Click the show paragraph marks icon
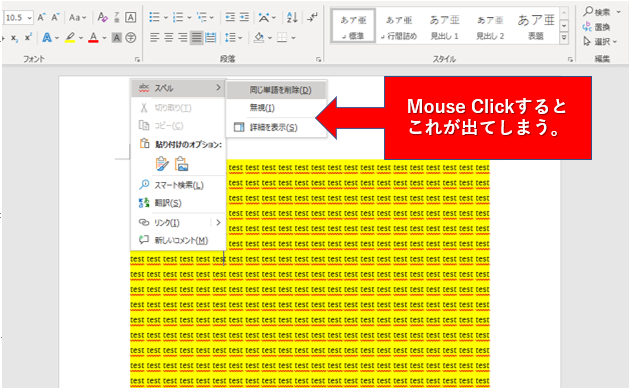This screenshot has height=388, width=629. [312, 17]
